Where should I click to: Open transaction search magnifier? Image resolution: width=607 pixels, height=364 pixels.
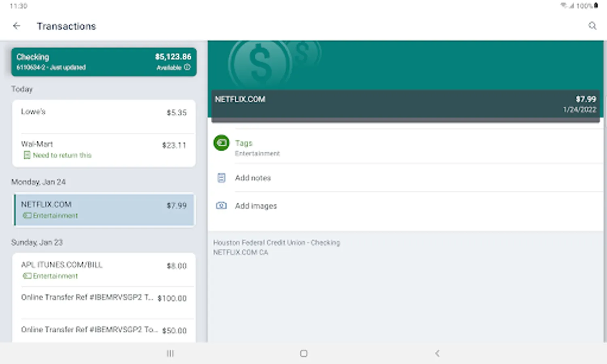click(x=592, y=26)
